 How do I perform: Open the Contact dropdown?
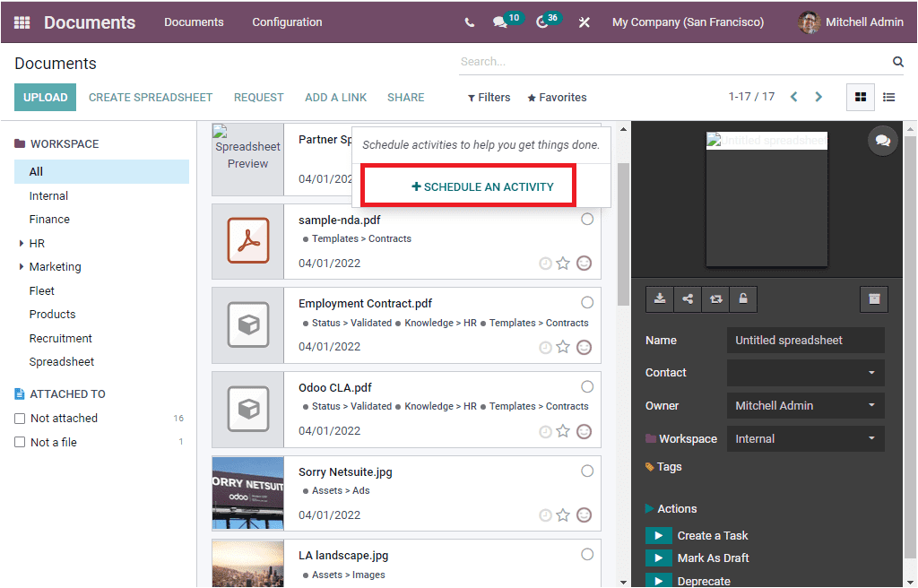(806, 373)
